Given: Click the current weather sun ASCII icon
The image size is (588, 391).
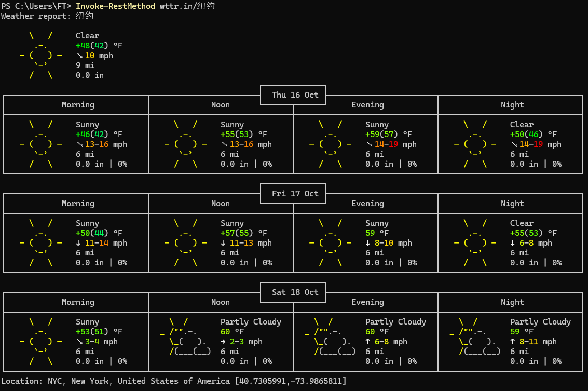Looking at the screenshot, I should tap(40, 56).
